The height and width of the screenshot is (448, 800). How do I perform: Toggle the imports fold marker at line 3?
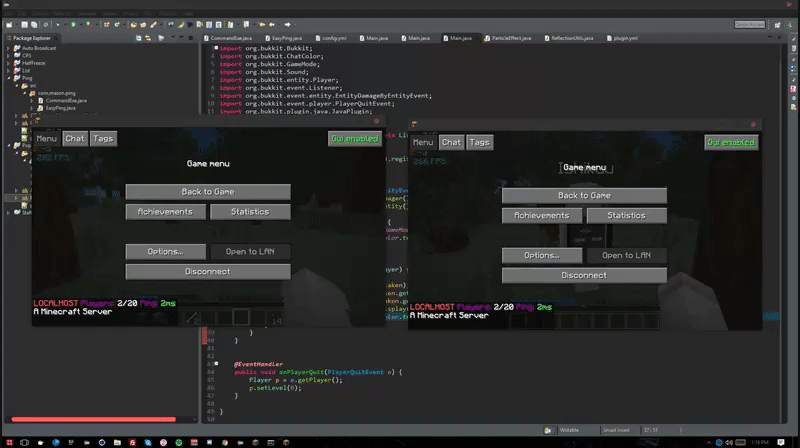click(x=216, y=48)
